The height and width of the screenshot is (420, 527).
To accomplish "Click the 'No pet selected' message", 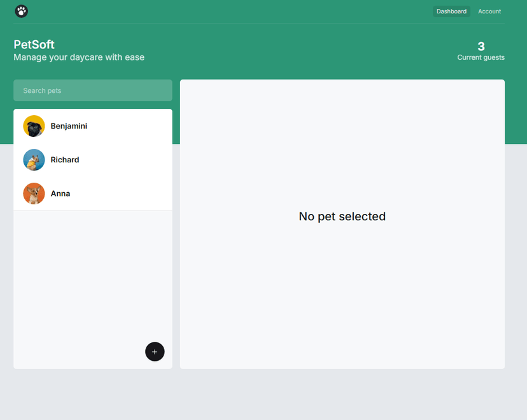I will click(x=342, y=216).
